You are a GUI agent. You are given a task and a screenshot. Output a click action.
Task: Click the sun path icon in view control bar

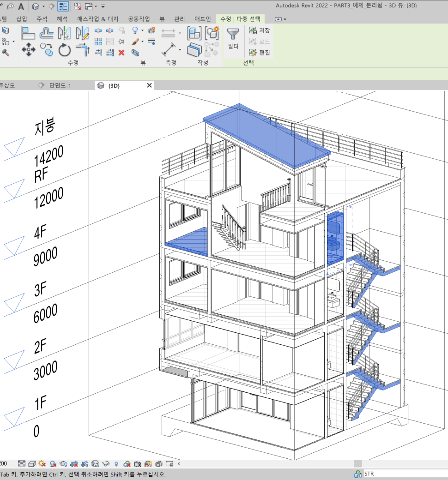(41, 463)
